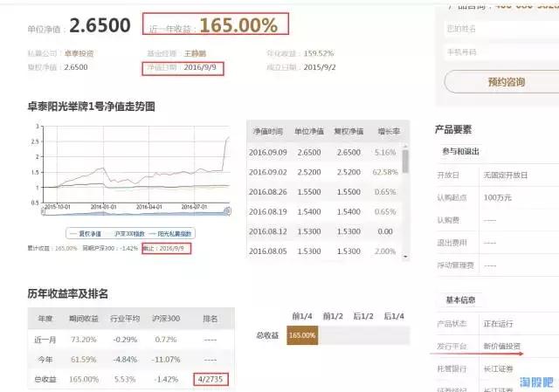The width and height of the screenshot is (559, 392).
Task: Focus the 您的姓名 name input field
Action: point(502,29)
